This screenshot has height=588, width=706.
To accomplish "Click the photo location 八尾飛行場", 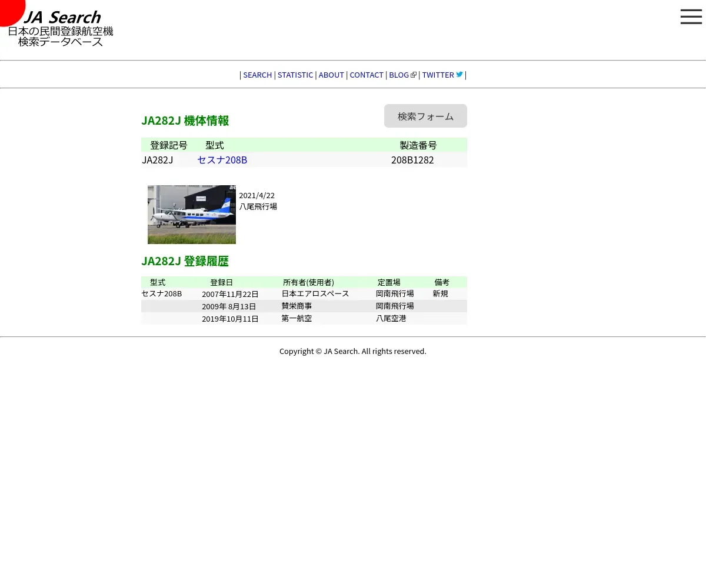I will (x=258, y=207).
